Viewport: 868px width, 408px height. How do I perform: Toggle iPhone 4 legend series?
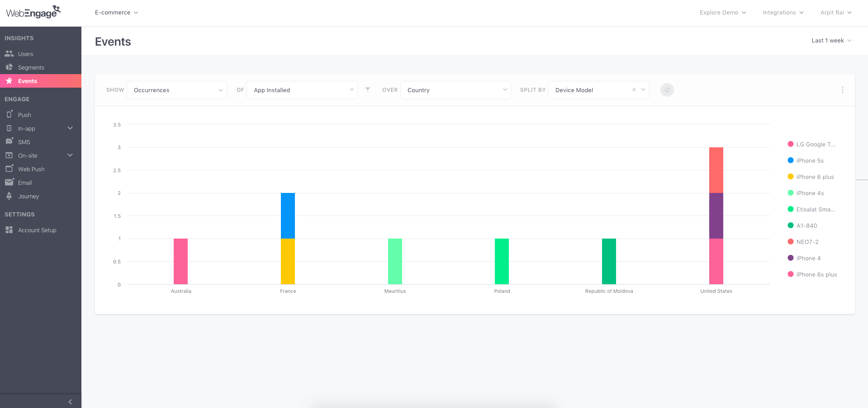(804, 258)
